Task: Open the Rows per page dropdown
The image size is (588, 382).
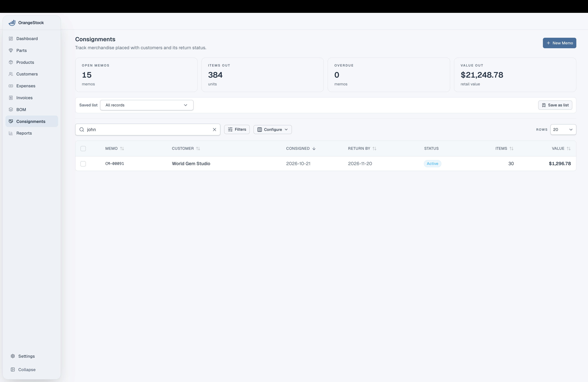Action: coord(563,130)
